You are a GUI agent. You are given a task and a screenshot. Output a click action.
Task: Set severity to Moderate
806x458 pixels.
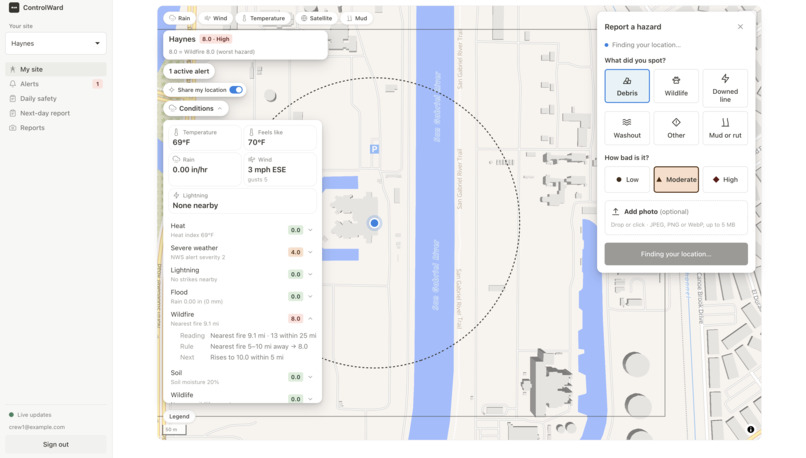pyautogui.click(x=676, y=179)
